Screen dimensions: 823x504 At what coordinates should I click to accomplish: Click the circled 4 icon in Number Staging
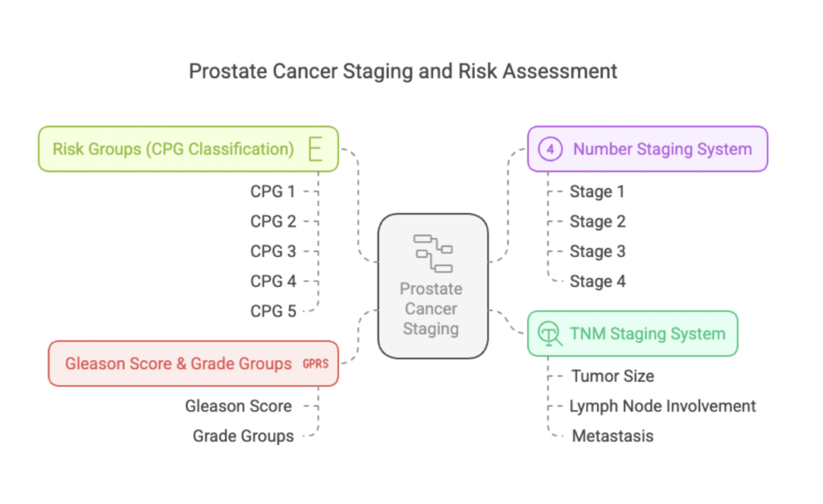(550, 149)
